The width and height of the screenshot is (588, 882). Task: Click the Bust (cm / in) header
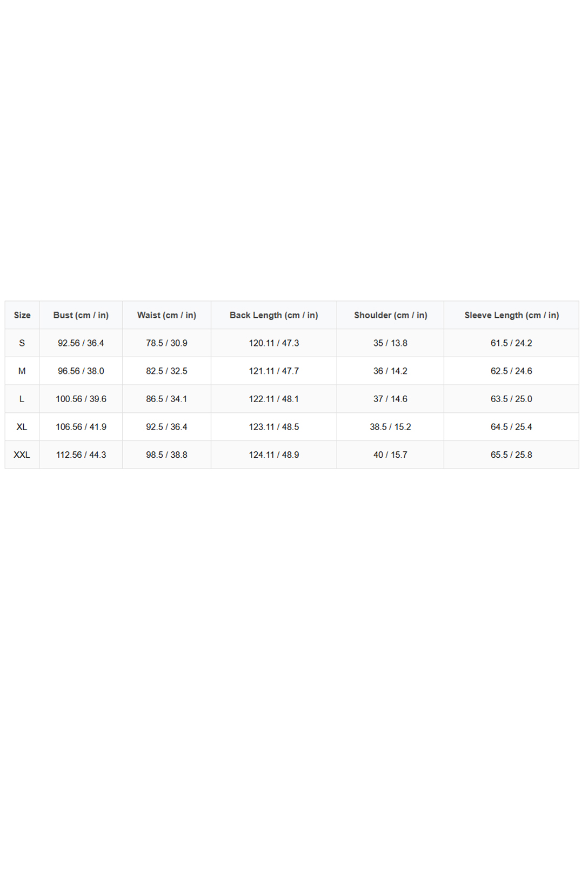81,315
